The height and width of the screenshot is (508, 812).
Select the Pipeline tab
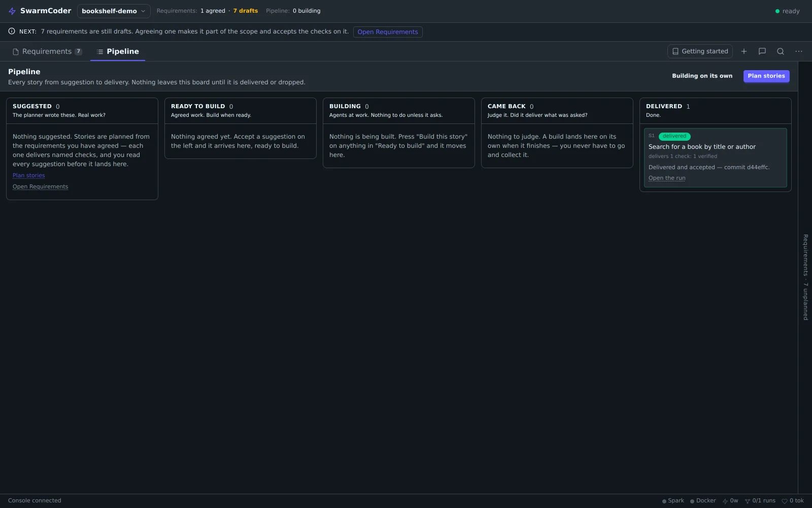pos(118,51)
